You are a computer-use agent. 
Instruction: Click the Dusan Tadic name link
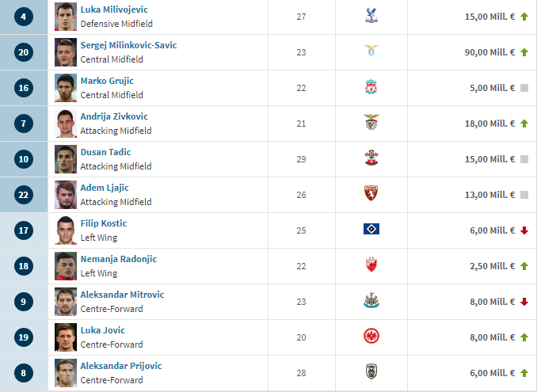click(105, 152)
